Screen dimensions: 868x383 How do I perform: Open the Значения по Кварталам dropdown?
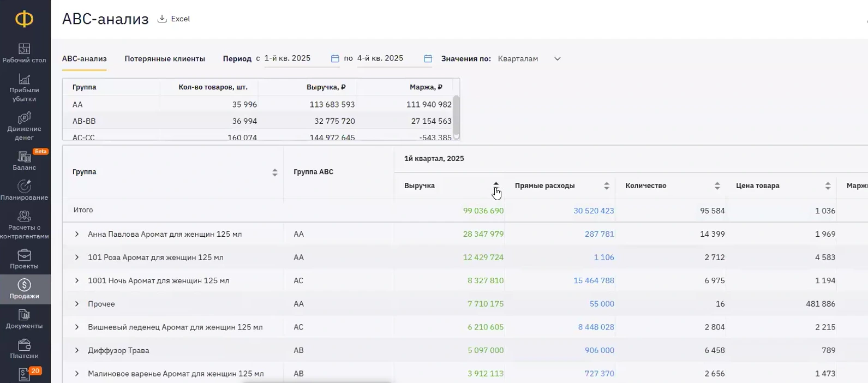pos(529,58)
